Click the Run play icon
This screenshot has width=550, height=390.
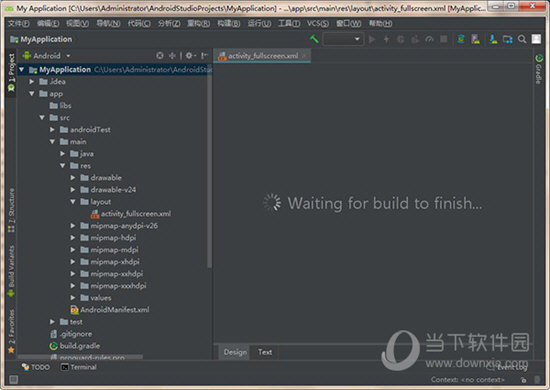(372, 39)
